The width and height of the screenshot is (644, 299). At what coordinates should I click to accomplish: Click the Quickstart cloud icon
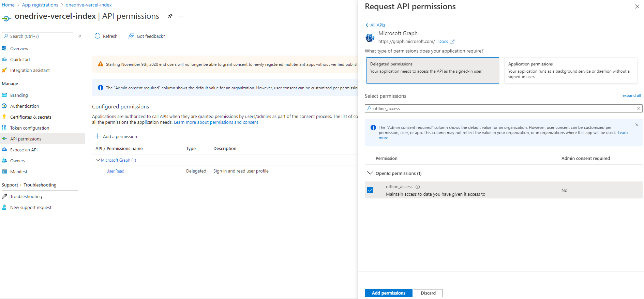[4, 59]
